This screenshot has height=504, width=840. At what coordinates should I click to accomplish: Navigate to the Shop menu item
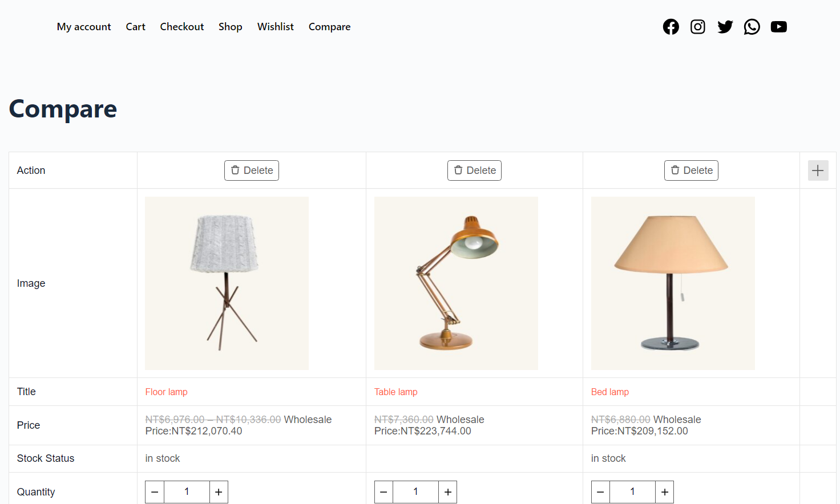(x=230, y=27)
